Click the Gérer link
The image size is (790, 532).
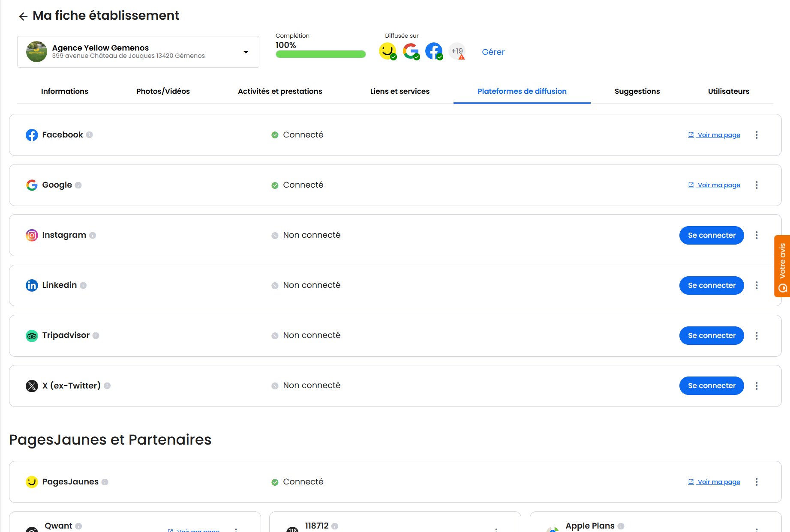click(x=493, y=52)
